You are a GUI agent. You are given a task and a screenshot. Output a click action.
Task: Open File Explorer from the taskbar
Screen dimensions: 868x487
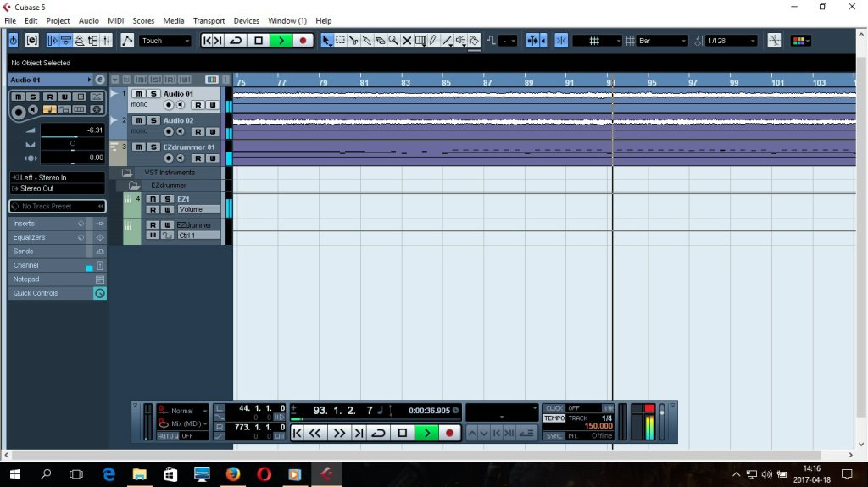click(x=139, y=474)
